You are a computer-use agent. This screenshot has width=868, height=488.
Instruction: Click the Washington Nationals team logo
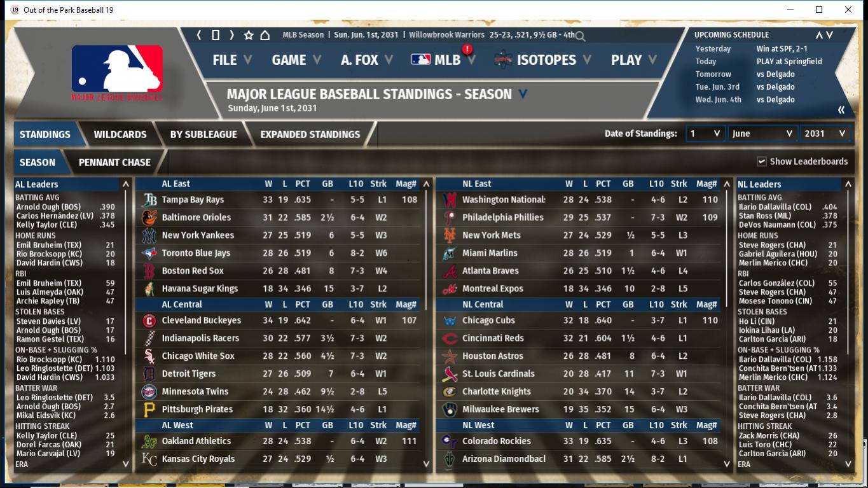450,200
